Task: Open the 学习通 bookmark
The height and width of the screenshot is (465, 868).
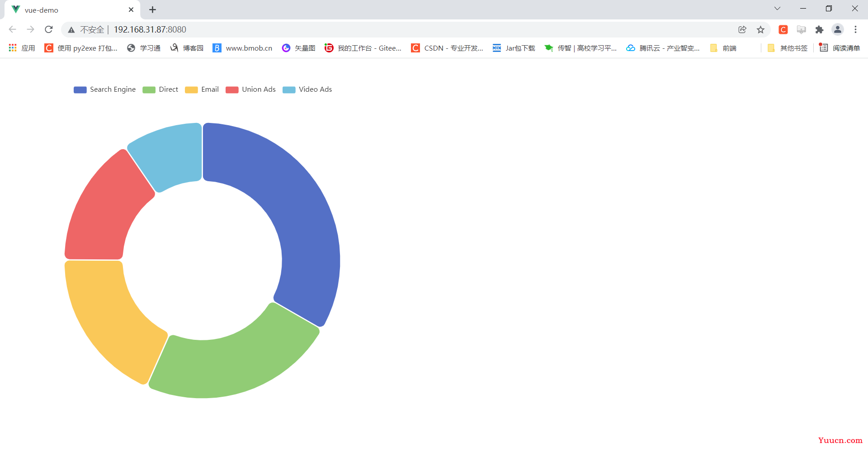Action: 144,48
